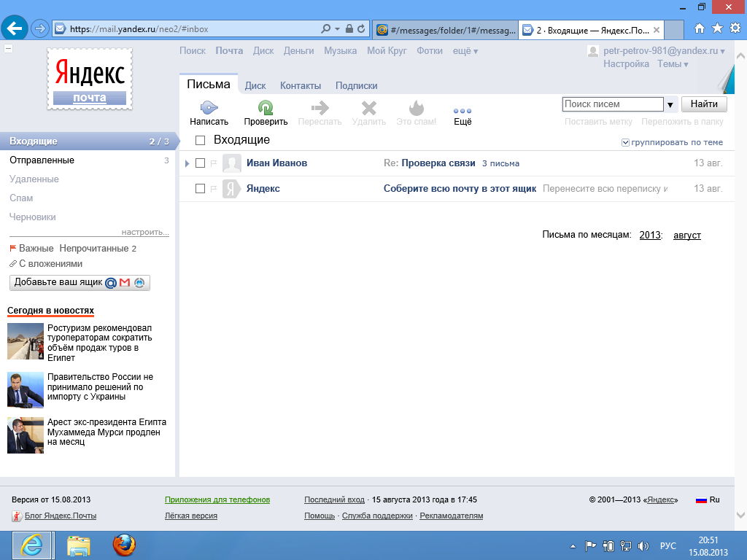This screenshot has width=747, height=560.
Task: Open the browser Home icon
Action: (700, 28)
